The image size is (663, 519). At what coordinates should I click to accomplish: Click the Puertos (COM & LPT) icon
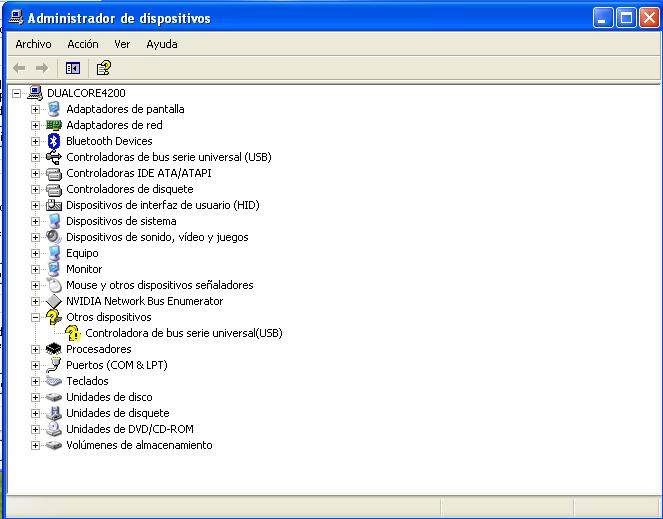tap(54, 365)
